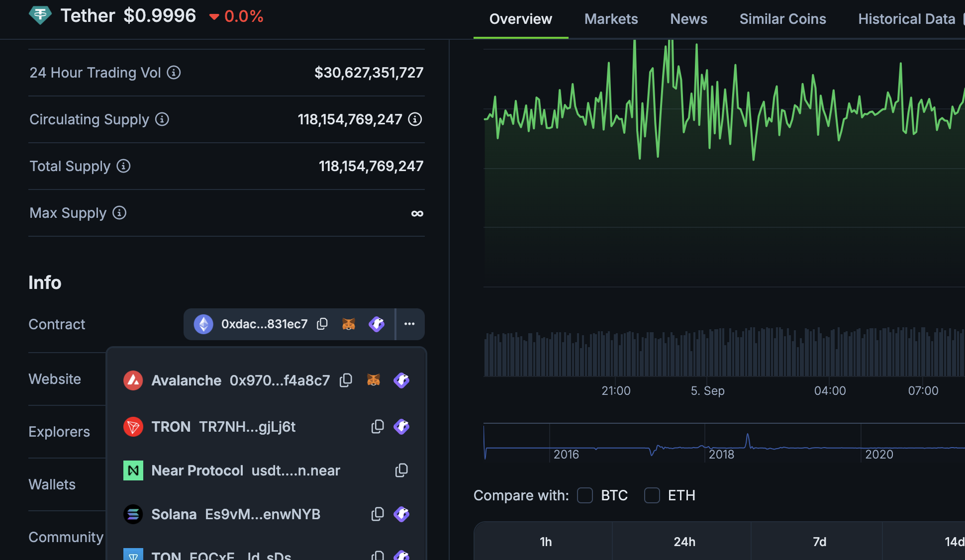Open the Historical Data tab
Image resolution: width=965 pixels, height=560 pixels.
[x=906, y=19]
